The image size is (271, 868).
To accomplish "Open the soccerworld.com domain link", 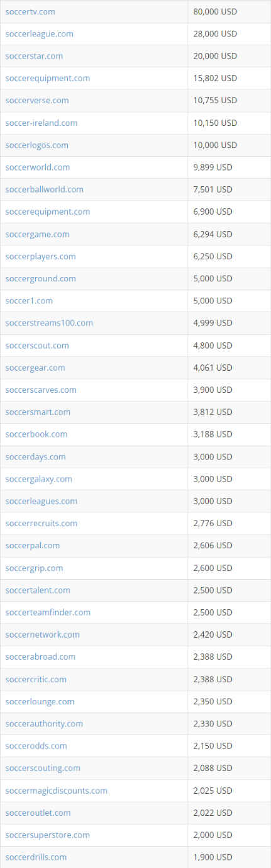I will 38,167.
